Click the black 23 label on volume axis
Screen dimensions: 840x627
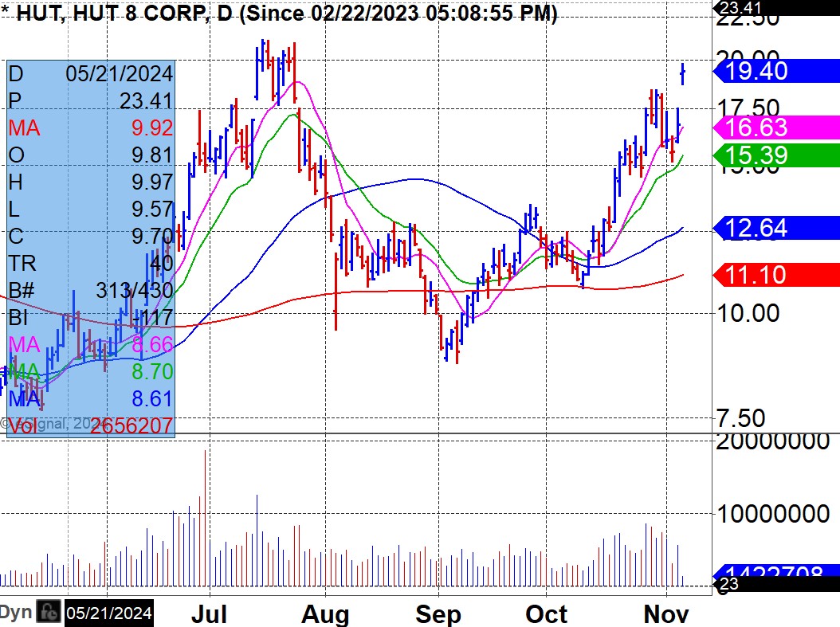click(777, 584)
